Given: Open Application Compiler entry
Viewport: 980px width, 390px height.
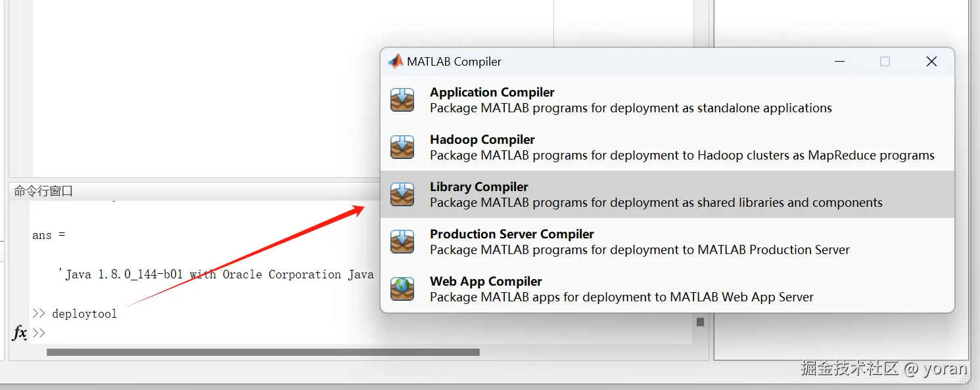Looking at the screenshot, I should 667,100.
